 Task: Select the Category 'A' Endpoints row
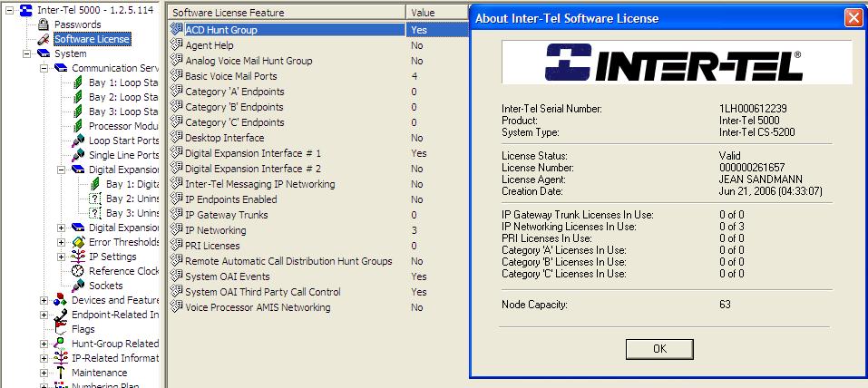(318, 92)
